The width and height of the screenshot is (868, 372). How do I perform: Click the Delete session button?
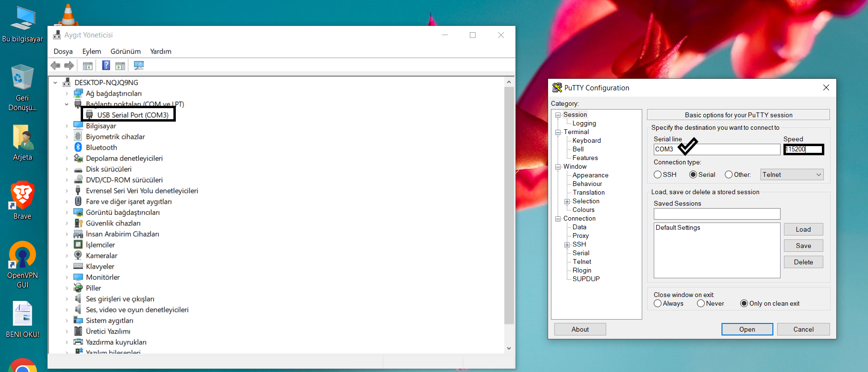point(803,262)
